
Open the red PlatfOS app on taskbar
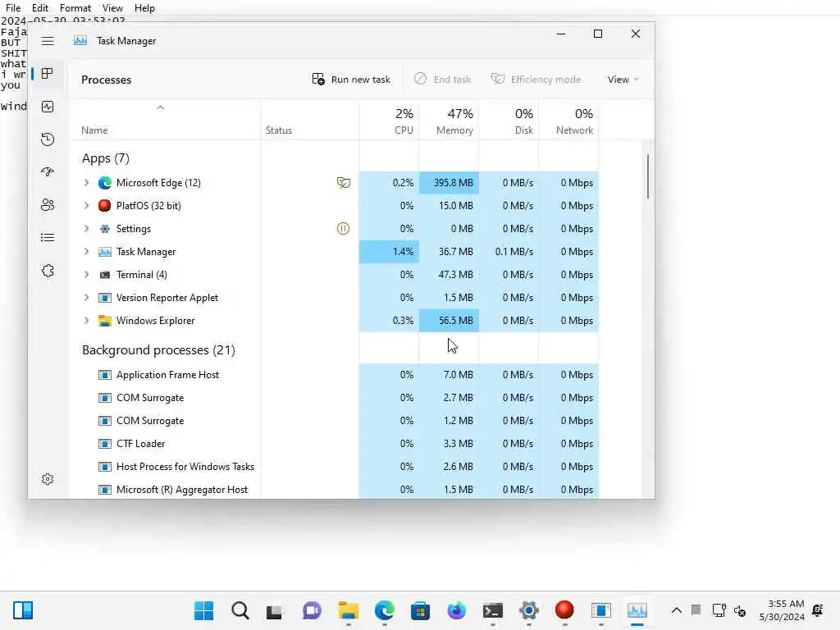point(564,609)
